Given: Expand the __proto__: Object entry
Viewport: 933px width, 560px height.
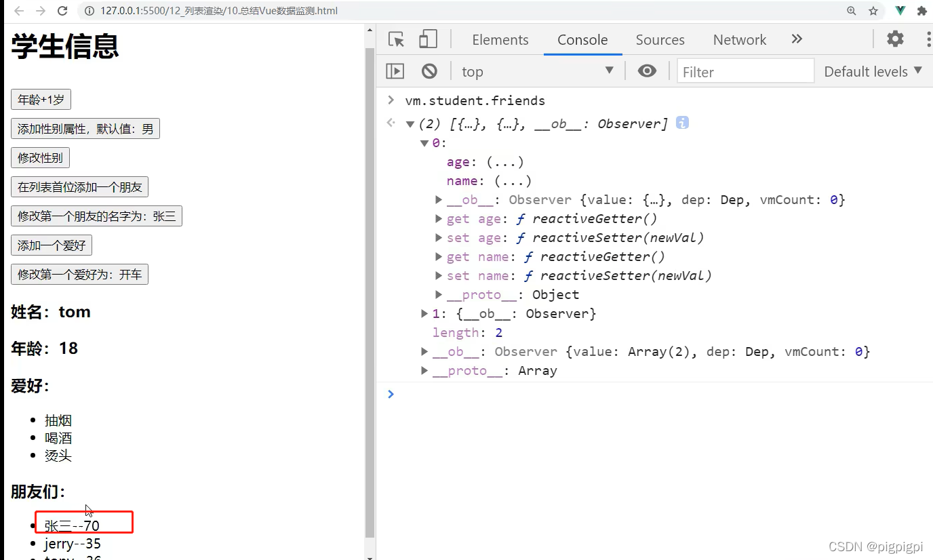Looking at the screenshot, I should (439, 295).
